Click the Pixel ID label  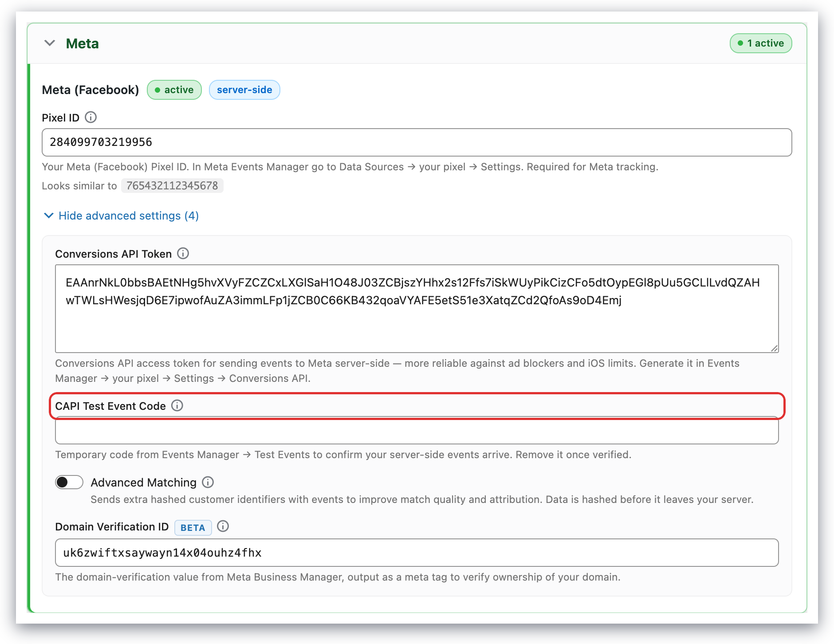point(61,118)
